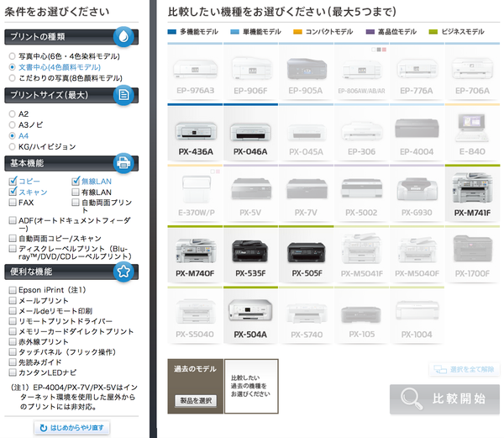The width and height of the screenshot is (504, 438).
Task: Click the EP-976A3 printer tile
Action: point(195,71)
